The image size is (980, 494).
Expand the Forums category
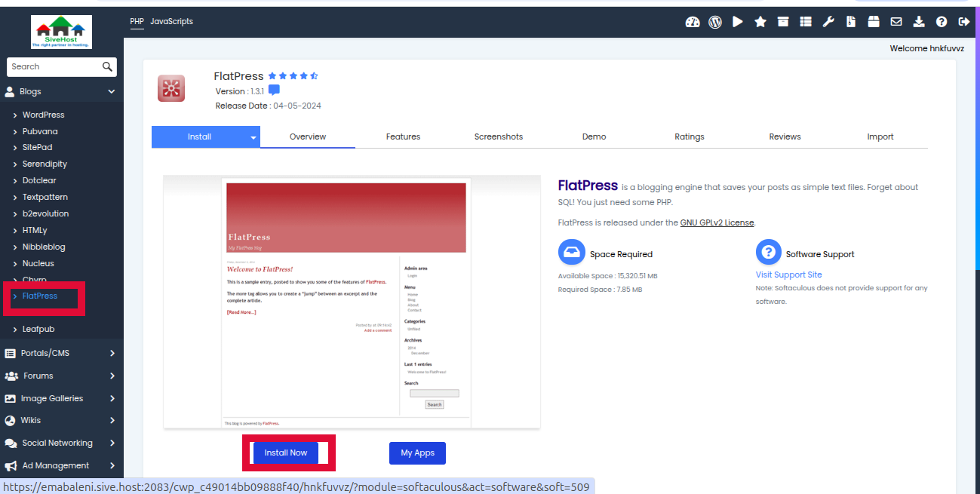coord(62,376)
